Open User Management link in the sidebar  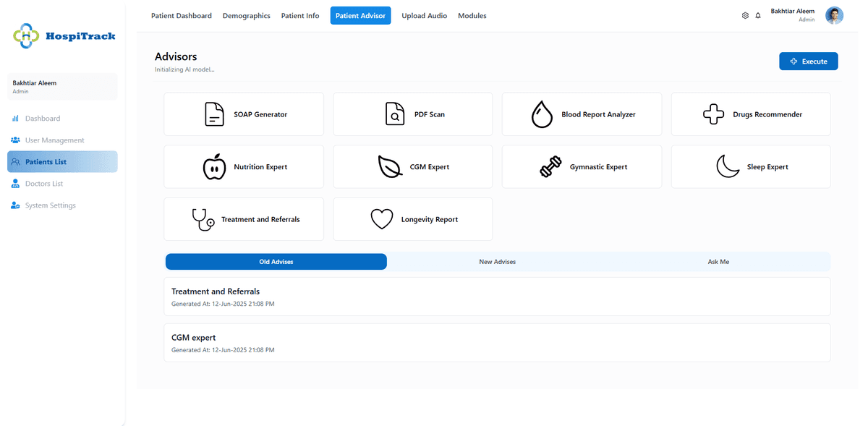55,140
